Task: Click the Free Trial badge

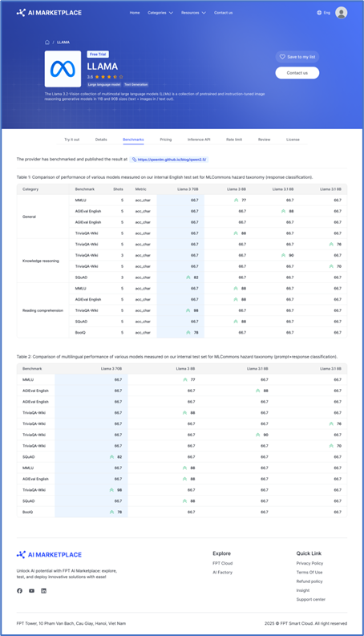Action: pyautogui.click(x=98, y=55)
